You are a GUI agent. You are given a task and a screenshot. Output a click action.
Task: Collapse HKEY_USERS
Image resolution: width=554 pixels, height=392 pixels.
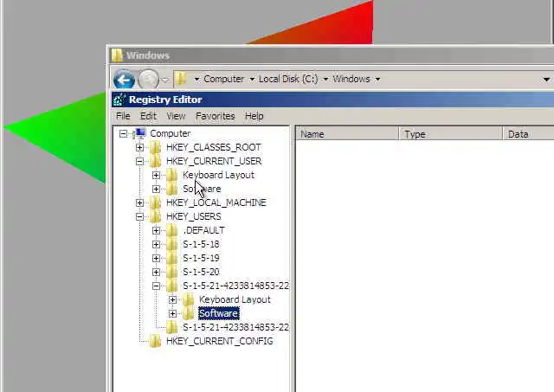coord(139,216)
